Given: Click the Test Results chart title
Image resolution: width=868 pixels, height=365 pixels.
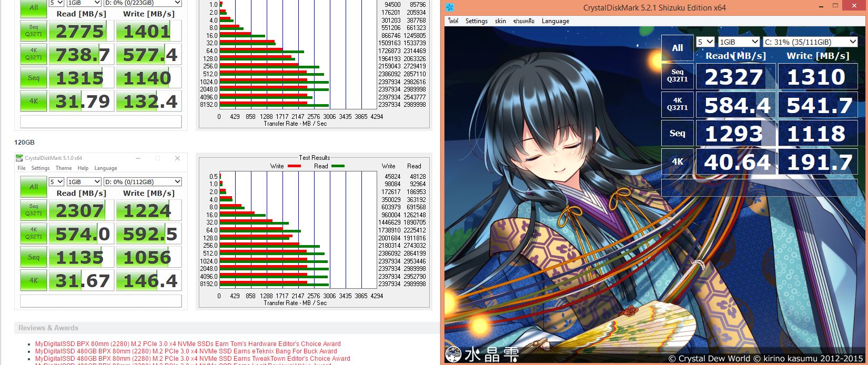Looking at the screenshot, I should (314, 158).
